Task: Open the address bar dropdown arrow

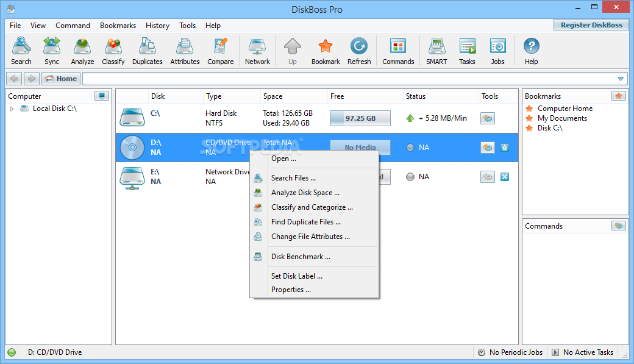Action: click(x=620, y=79)
